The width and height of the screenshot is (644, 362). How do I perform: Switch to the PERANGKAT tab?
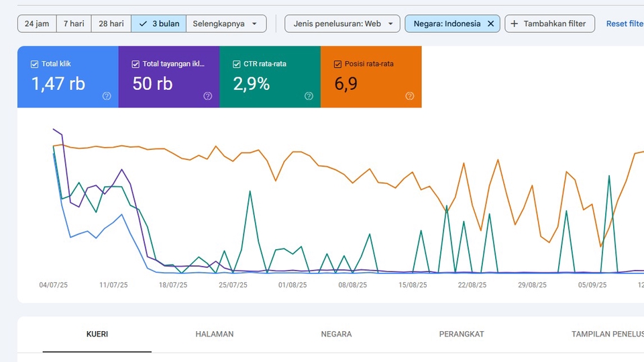[462, 334]
